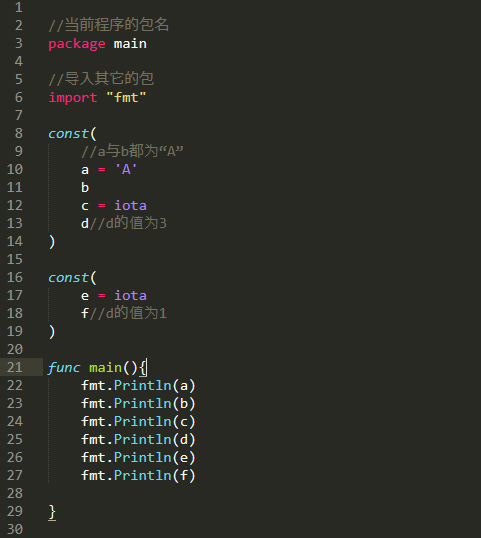Click the variable b on line 11
This screenshot has width=481, height=538.
pyautogui.click(x=85, y=187)
